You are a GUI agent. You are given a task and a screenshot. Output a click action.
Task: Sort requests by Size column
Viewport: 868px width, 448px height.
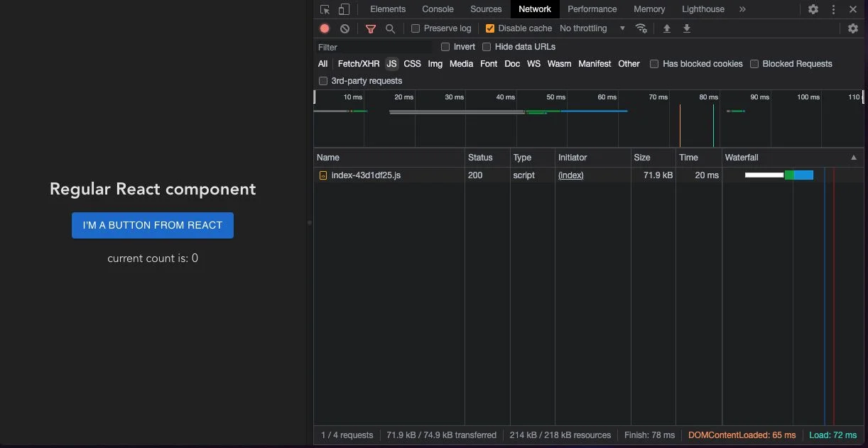pos(653,158)
